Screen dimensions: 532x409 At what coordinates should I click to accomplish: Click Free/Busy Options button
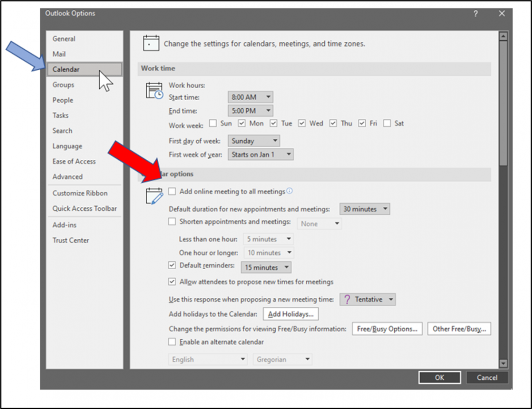click(387, 329)
